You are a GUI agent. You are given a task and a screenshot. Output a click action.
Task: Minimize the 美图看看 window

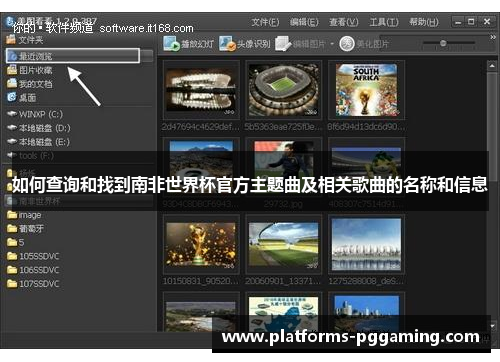pyautogui.click(x=458, y=22)
